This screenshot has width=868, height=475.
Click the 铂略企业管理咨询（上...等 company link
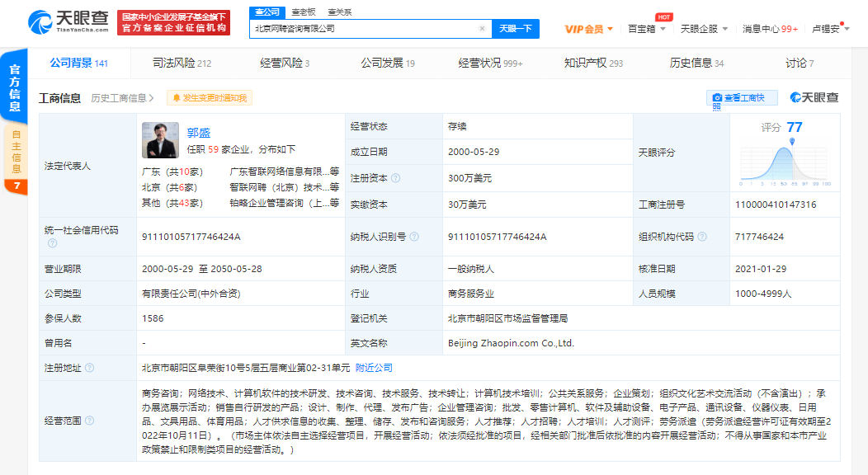point(284,203)
